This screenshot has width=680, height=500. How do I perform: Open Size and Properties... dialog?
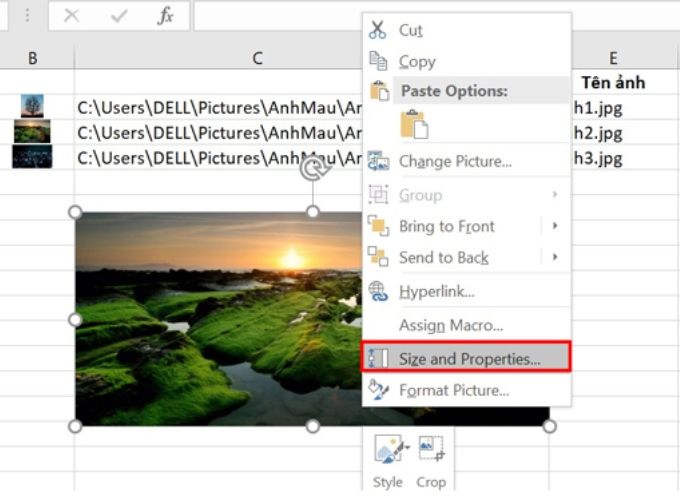(x=466, y=358)
